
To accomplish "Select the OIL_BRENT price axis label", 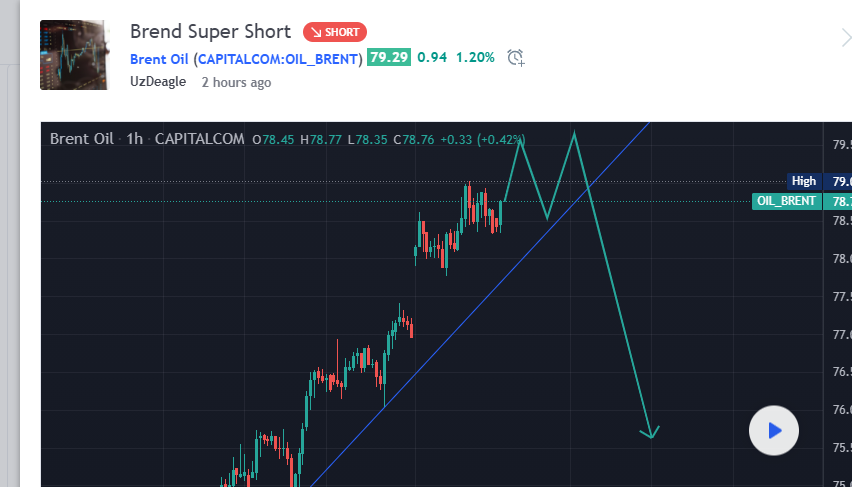I will pos(786,201).
